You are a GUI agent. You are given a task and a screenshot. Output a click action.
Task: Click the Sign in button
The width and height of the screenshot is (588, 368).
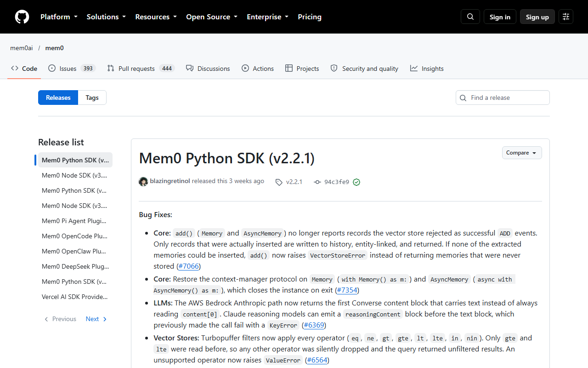[x=500, y=17]
